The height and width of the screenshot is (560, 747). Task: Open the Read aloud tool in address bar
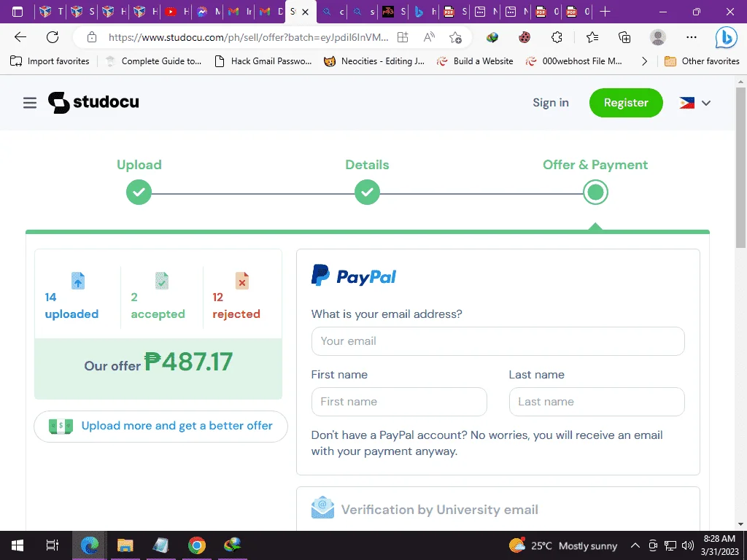tap(429, 37)
